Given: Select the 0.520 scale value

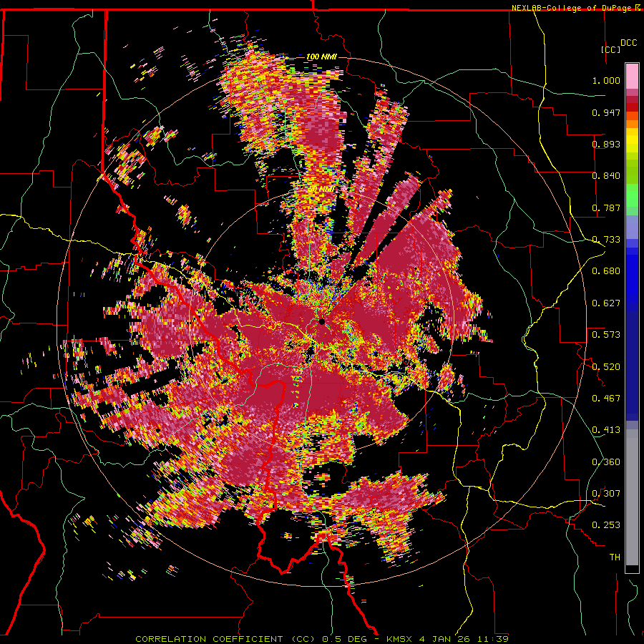Looking at the screenshot, I should point(606,366).
